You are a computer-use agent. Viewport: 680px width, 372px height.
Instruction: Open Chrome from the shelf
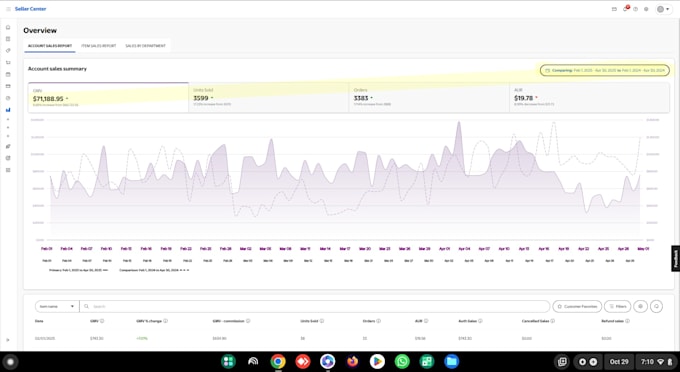[x=278, y=362]
